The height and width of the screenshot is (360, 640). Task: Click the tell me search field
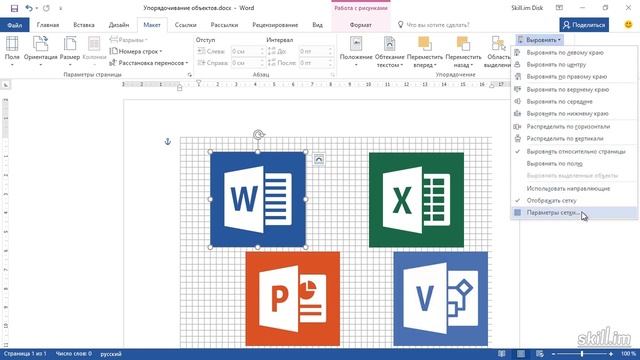click(438, 25)
